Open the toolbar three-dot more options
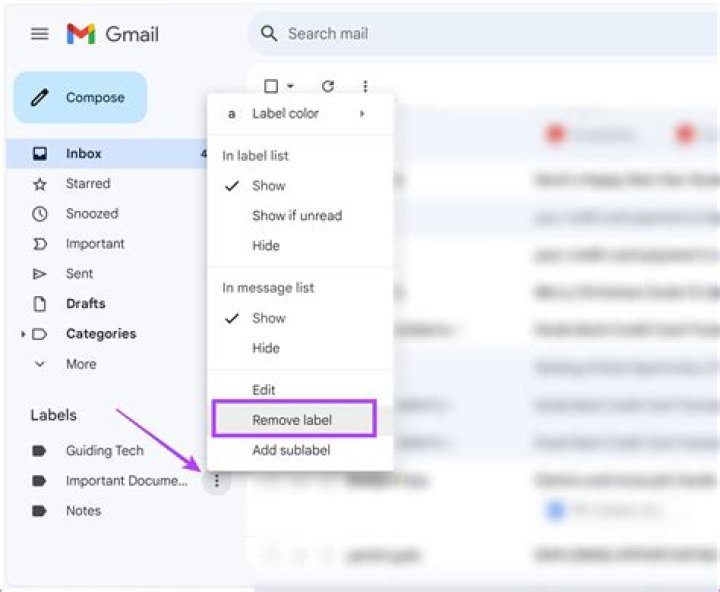 (365, 86)
